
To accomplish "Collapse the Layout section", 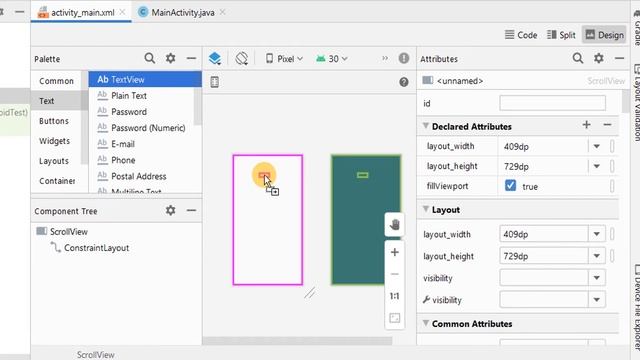I will pos(426,209).
